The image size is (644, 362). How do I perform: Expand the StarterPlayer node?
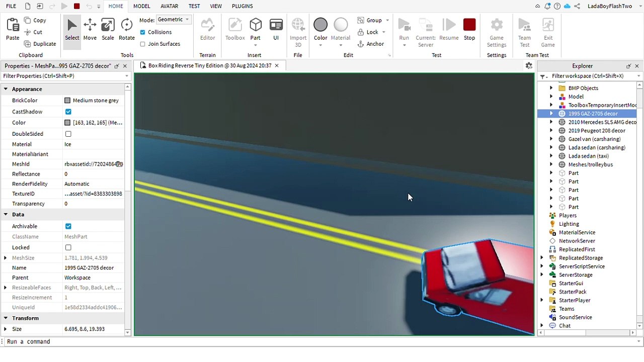(x=542, y=300)
